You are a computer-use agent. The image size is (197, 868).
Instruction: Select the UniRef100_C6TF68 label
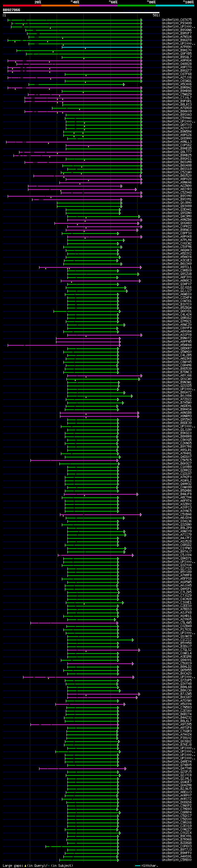177,74
